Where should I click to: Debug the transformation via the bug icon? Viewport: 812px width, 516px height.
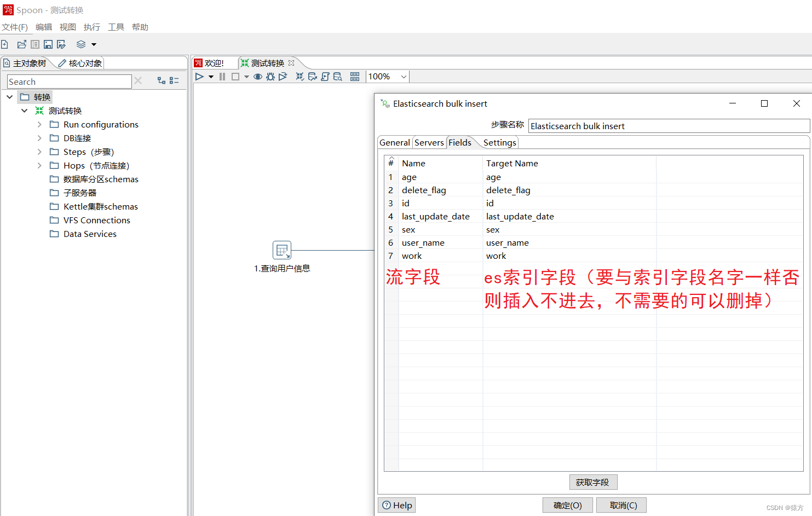click(270, 76)
